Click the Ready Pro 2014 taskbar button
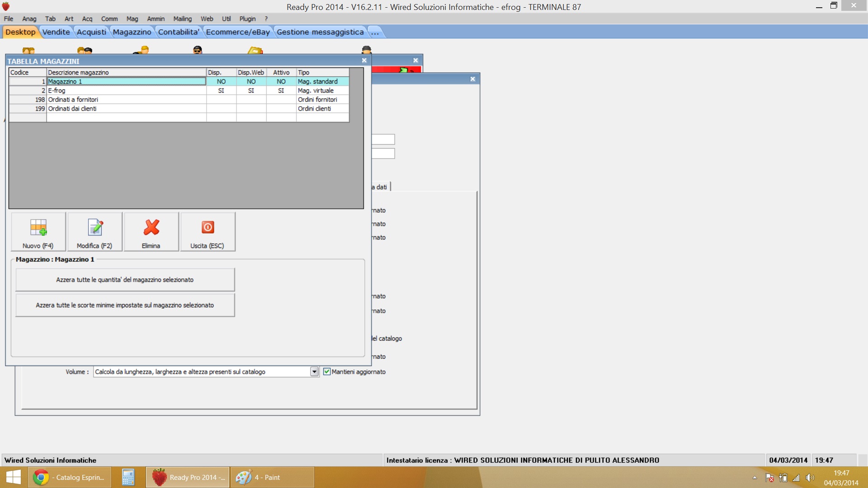 [x=188, y=477]
